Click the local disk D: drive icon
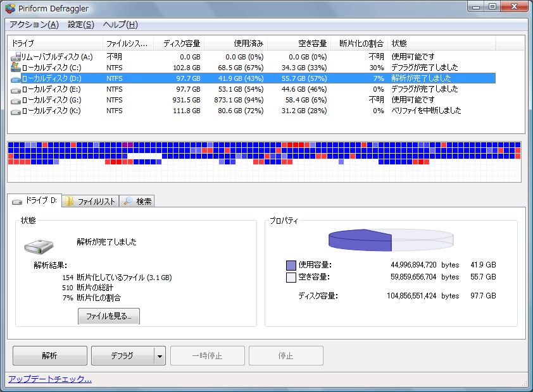The height and width of the screenshot is (392, 533). (x=16, y=80)
